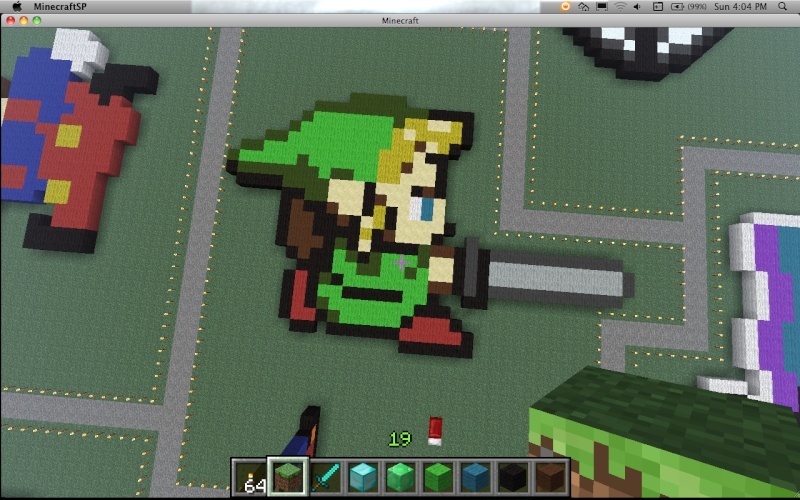Image resolution: width=800 pixels, height=500 pixels.
Task: Click the gray sword blade of Link
Action: point(556,281)
